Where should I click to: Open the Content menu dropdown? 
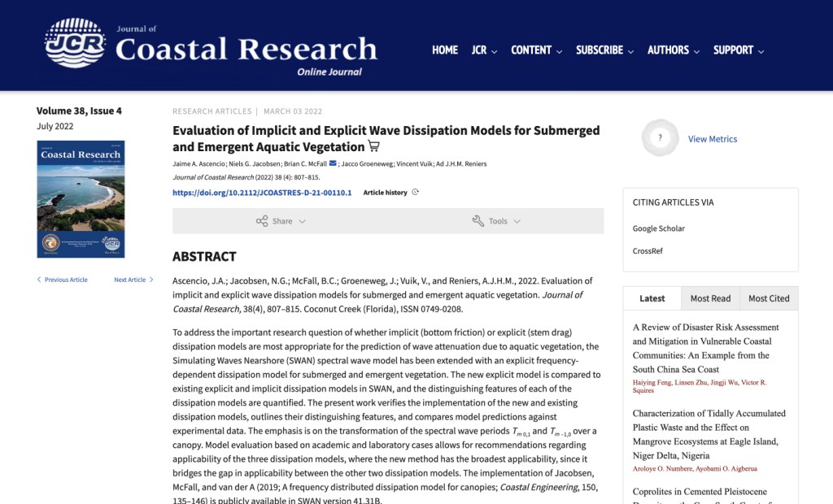click(536, 50)
